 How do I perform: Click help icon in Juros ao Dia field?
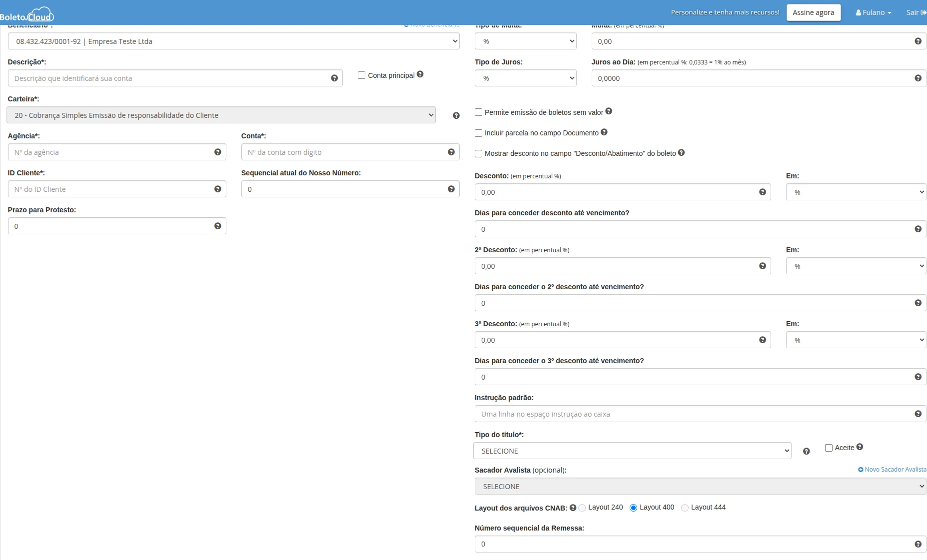click(x=918, y=78)
